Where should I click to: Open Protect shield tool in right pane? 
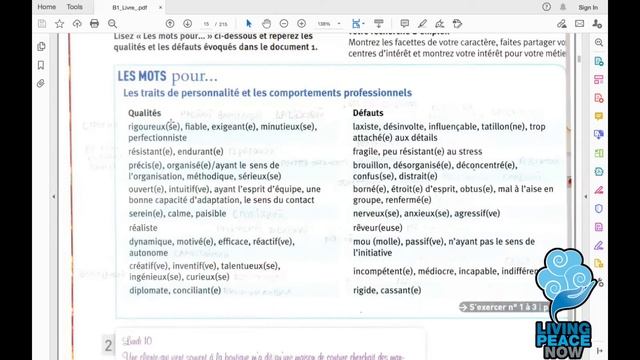(x=599, y=209)
